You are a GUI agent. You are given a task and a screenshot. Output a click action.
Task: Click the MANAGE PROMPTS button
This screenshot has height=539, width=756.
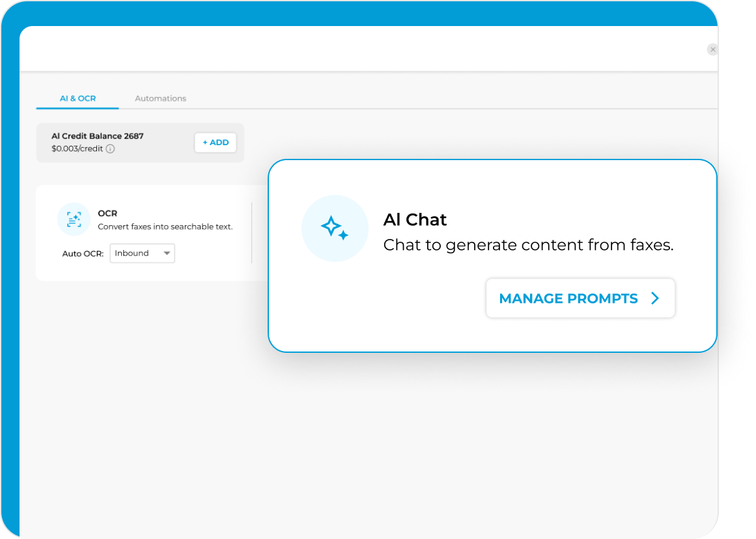click(580, 298)
